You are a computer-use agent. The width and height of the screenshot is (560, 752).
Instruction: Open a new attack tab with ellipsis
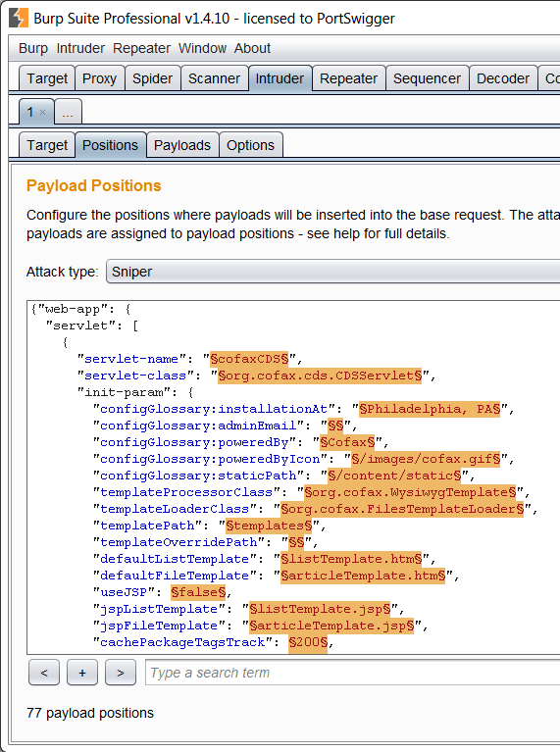68,112
